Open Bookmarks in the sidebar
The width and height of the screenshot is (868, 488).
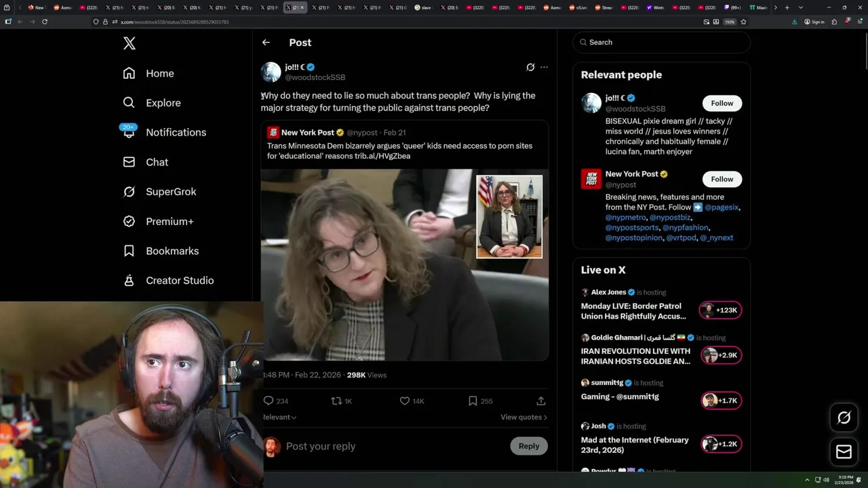coord(161,251)
